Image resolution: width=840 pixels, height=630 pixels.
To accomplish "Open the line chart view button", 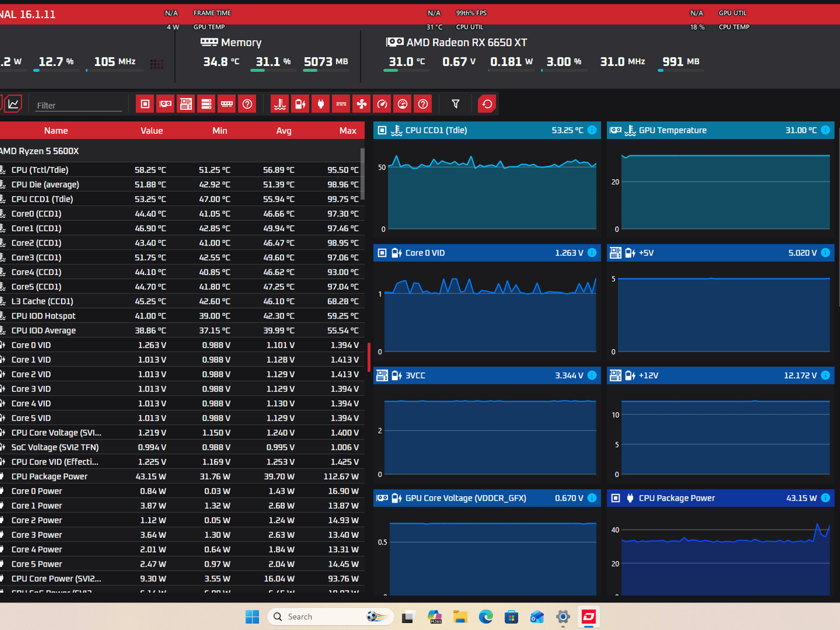I will point(13,104).
